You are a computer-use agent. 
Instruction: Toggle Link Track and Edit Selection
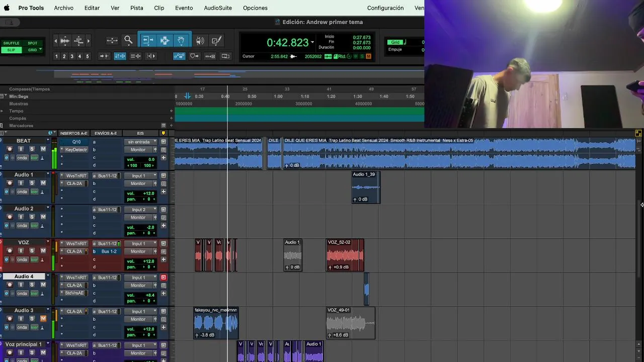(x=135, y=56)
